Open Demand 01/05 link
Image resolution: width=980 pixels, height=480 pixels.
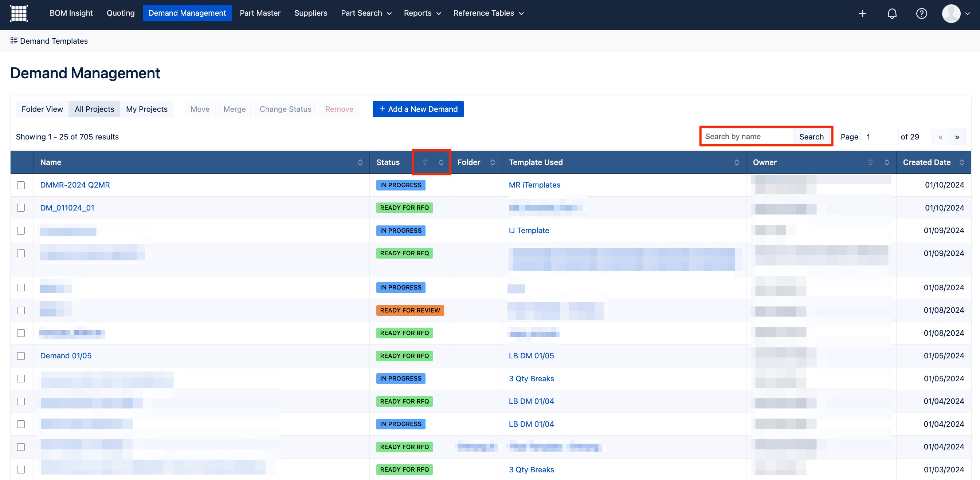[66, 356]
